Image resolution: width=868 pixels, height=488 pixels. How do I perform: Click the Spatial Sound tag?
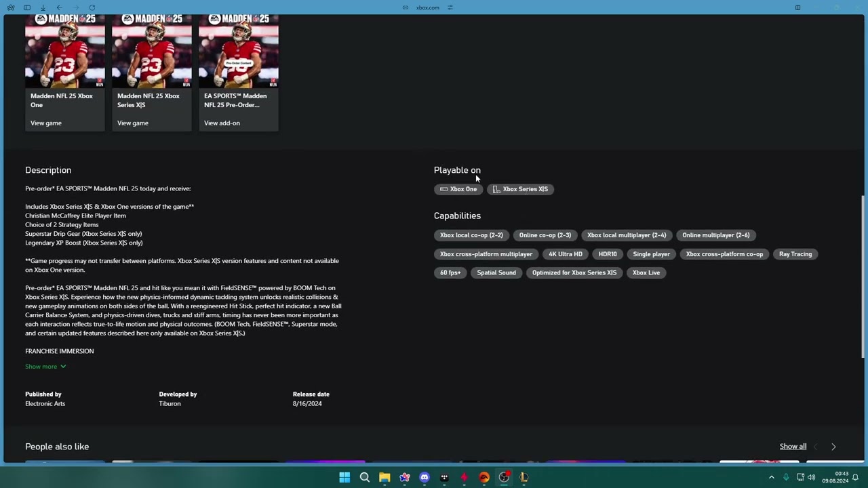point(496,272)
